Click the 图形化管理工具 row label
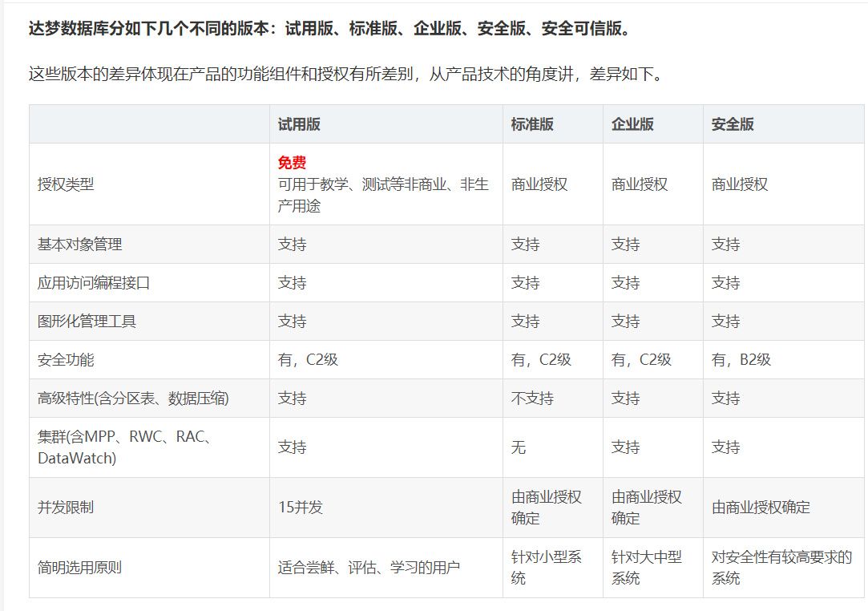 pos(87,322)
